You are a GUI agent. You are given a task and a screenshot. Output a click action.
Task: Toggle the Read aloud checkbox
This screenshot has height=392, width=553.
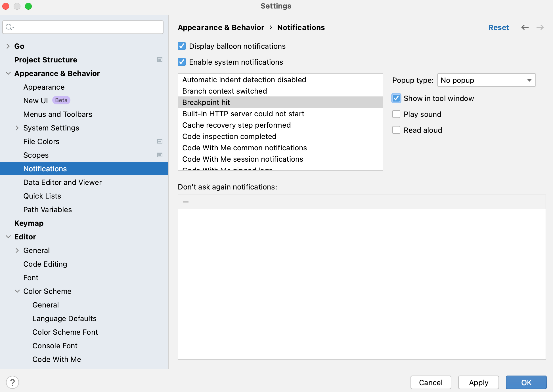point(396,130)
